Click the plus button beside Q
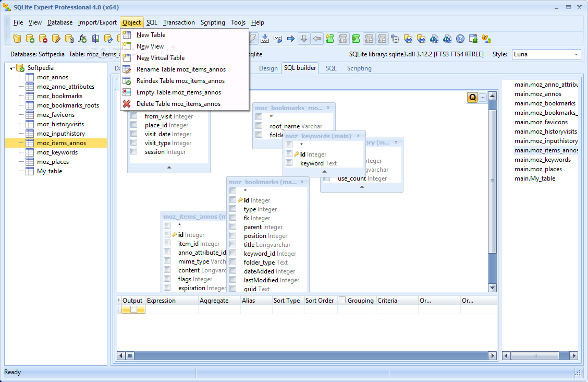The width and height of the screenshot is (588, 382). coord(483,98)
